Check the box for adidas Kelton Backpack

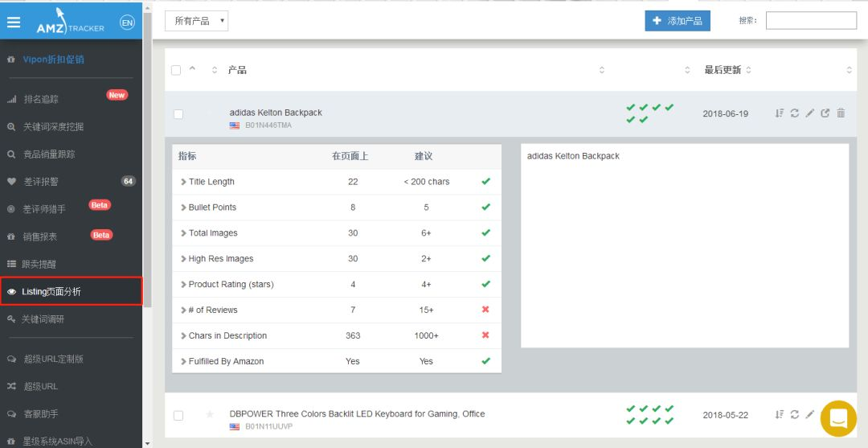point(178,114)
